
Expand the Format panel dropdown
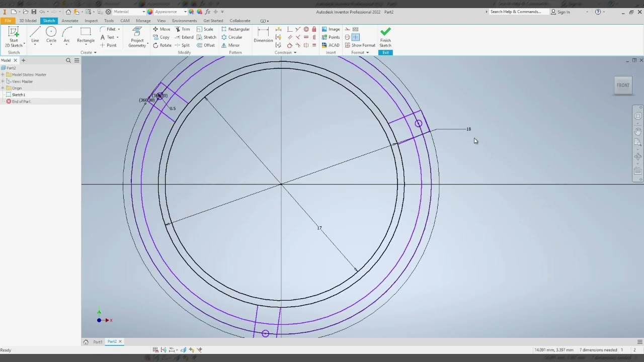(360, 52)
